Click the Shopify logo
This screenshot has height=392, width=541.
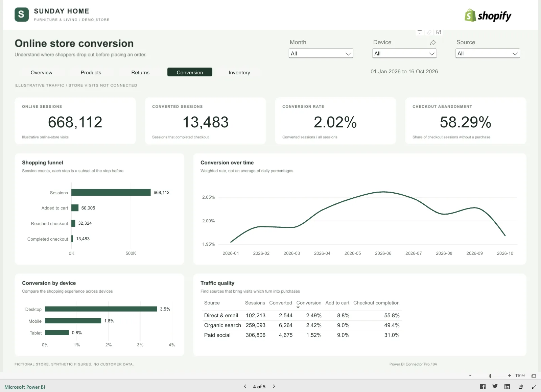tap(488, 16)
